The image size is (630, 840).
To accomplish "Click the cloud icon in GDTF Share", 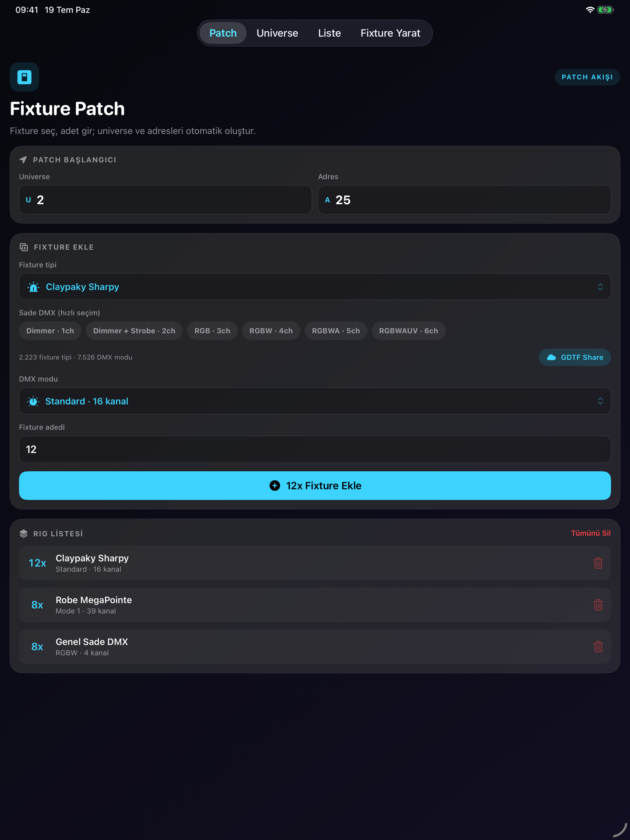I will coord(551,357).
